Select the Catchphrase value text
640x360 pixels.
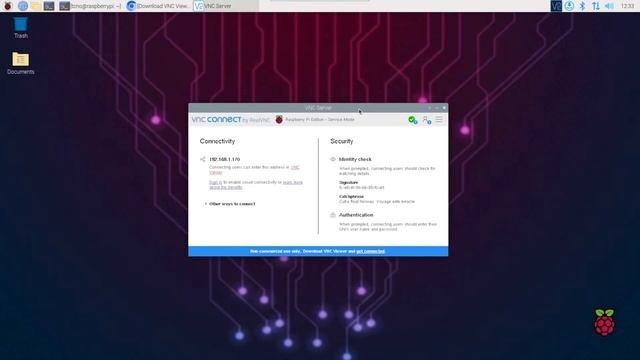(x=377, y=202)
